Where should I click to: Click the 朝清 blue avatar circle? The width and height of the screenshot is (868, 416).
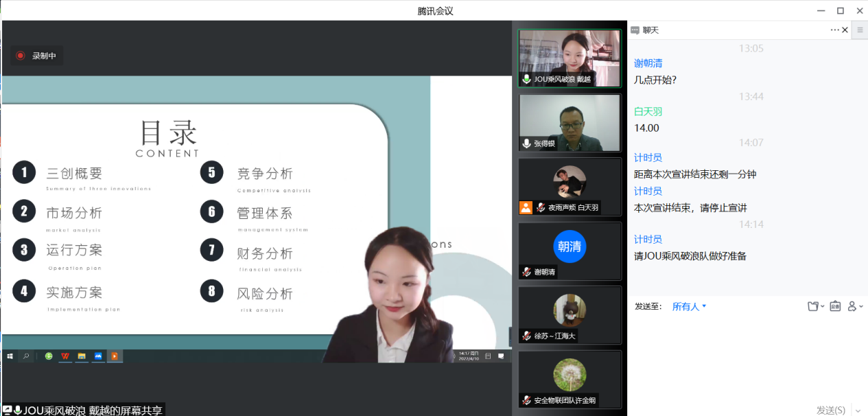pyautogui.click(x=570, y=246)
